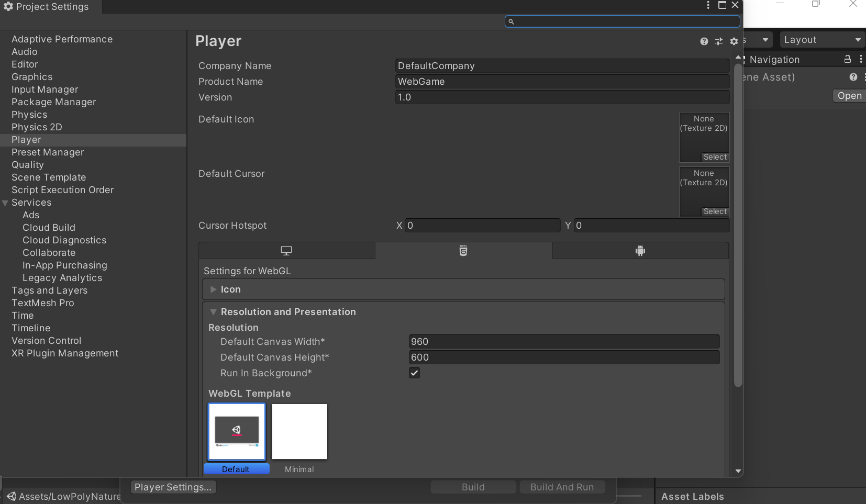Close the Project Settings window

pos(735,5)
